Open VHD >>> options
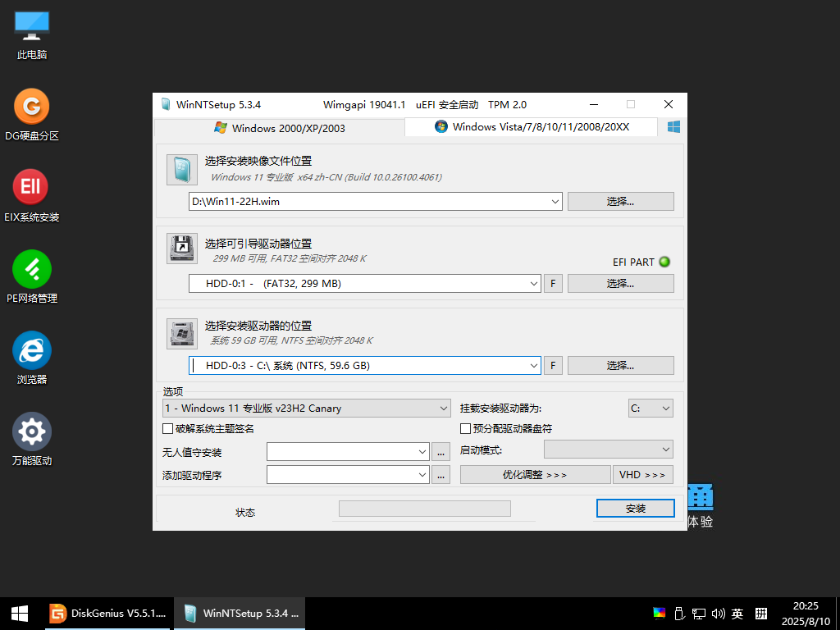 [x=643, y=475]
